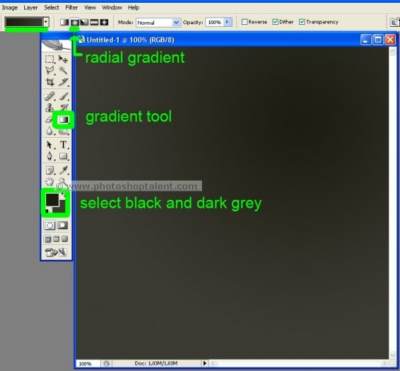Screen dimensions: 400x371
Task: Open the Select menu
Action: coord(52,7)
